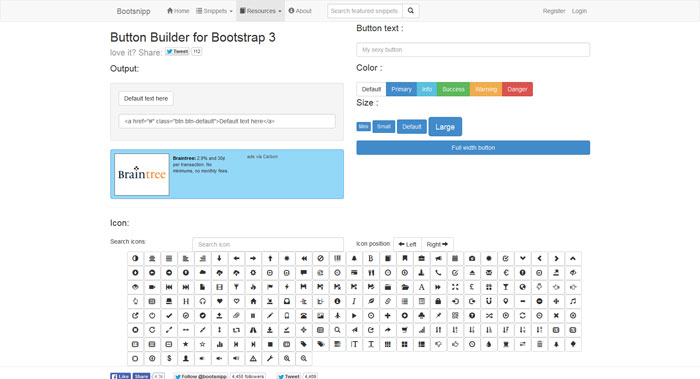Open the Snippets dropdown in navbar

[214, 11]
